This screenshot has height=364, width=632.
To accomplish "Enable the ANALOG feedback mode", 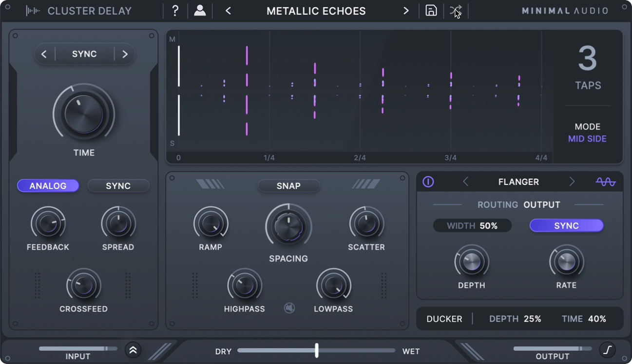I will [x=48, y=186].
